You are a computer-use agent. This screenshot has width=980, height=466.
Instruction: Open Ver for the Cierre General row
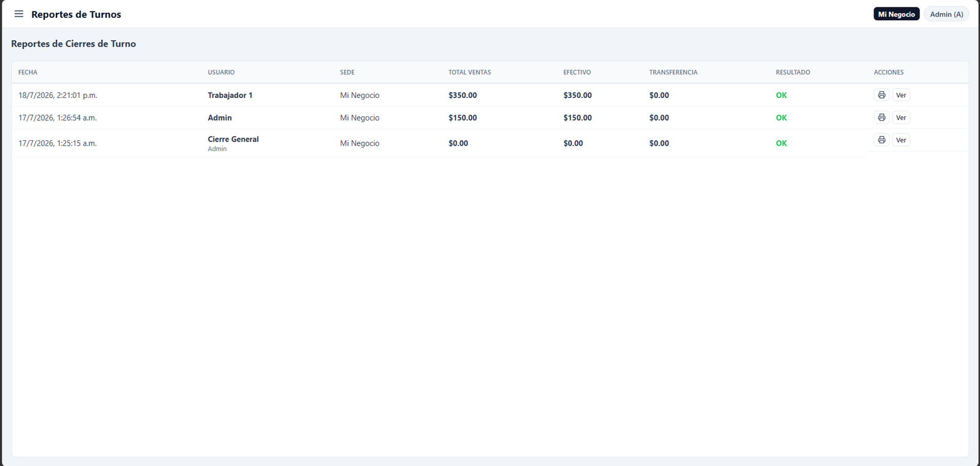(x=901, y=140)
